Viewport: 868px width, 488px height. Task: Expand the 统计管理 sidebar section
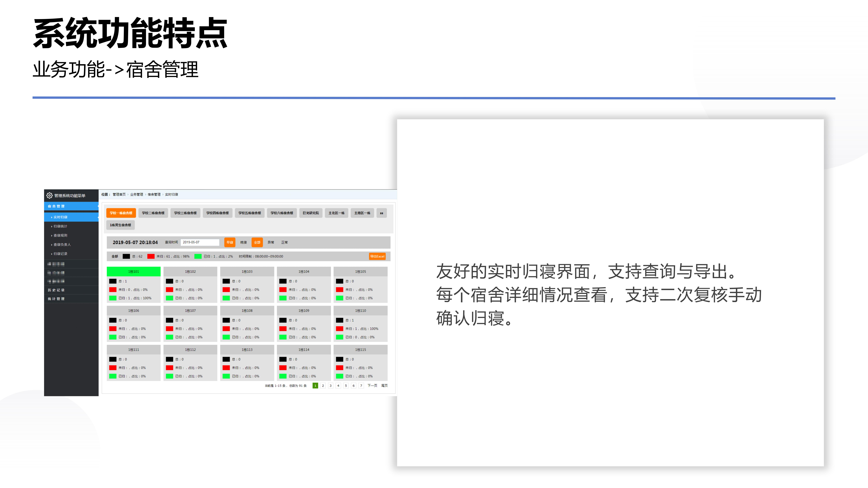click(x=71, y=299)
